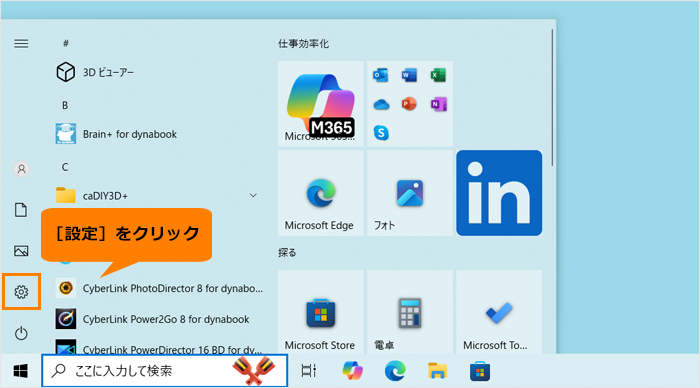
Task: Expand the caDIY3D+ folder chevron
Action: (253, 196)
